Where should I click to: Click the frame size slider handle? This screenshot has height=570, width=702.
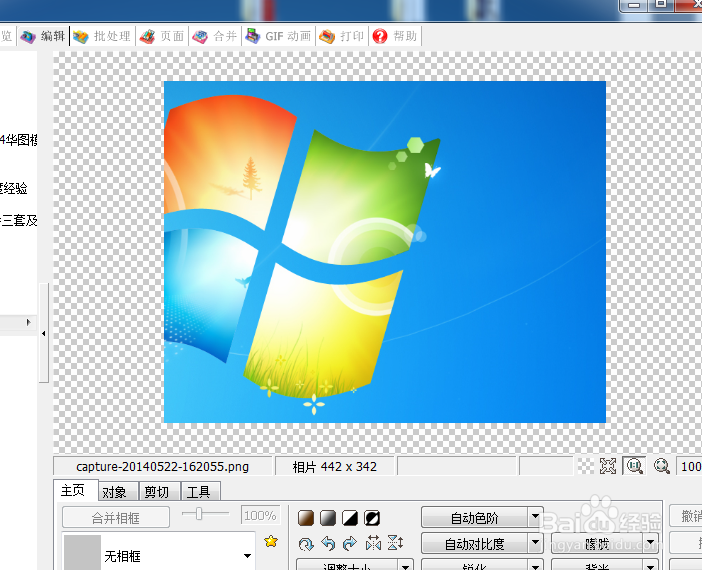click(200, 514)
